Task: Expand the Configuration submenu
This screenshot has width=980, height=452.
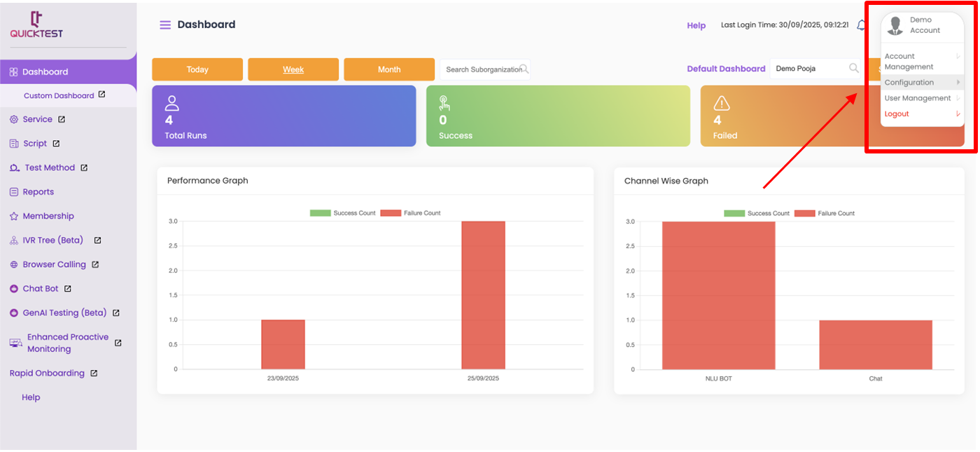Action: coord(920,83)
